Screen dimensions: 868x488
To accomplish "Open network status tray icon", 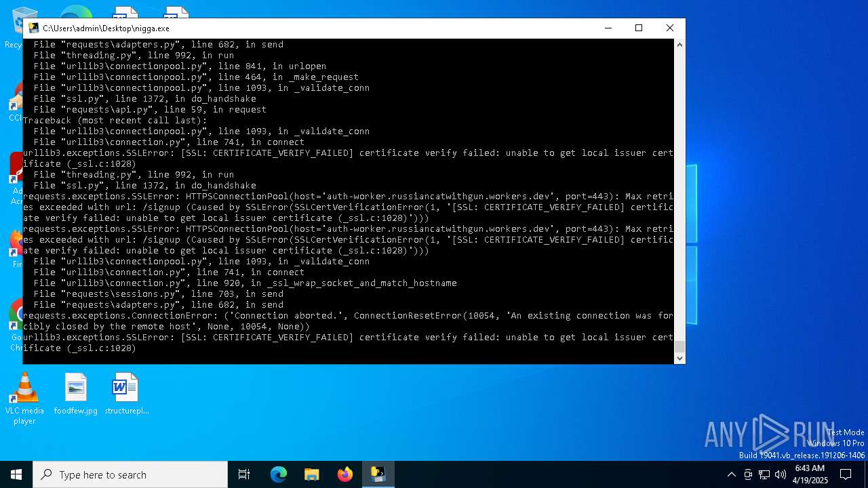I will click(764, 474).
